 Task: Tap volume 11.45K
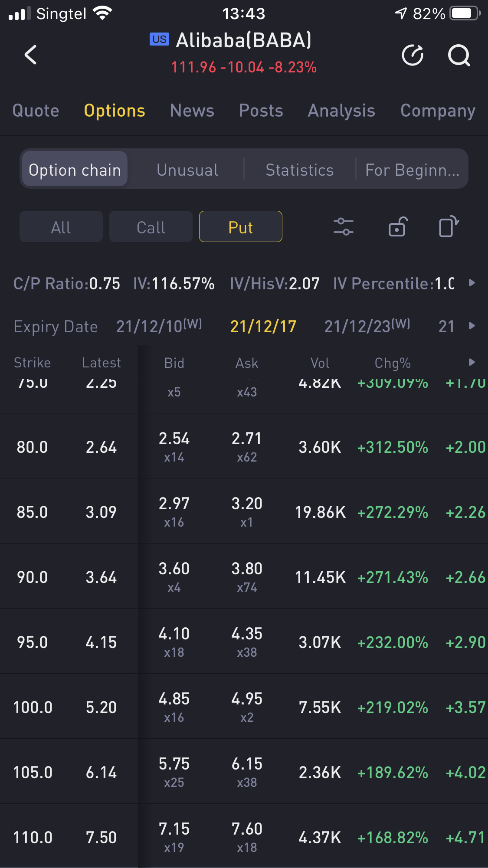pyautogui.click(x=320, y=577)
